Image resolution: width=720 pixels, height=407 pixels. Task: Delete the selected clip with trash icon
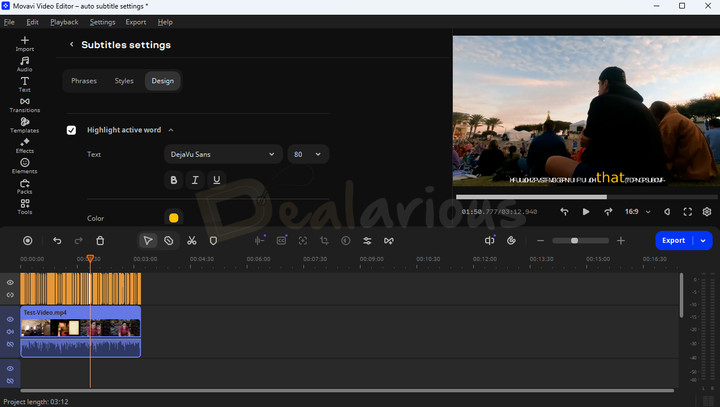[x=100, y=241]
